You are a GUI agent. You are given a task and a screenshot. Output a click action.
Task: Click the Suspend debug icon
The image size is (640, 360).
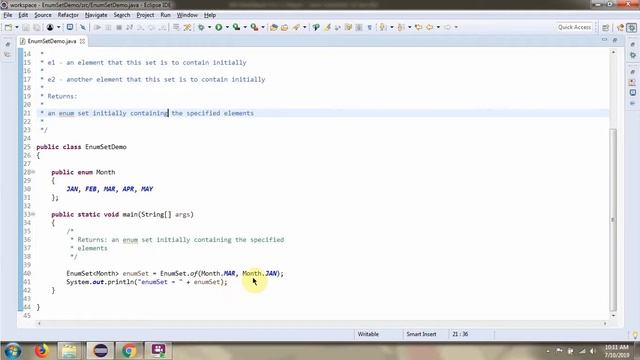[108, 27]
